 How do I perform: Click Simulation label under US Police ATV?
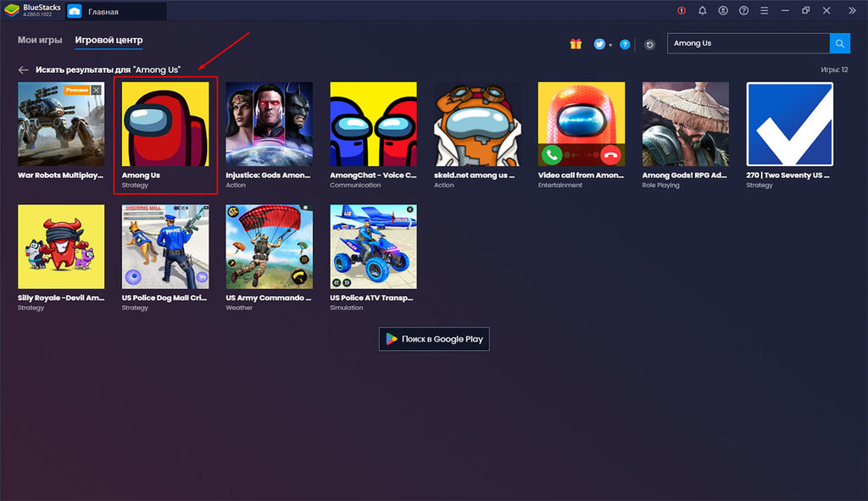click(347, 308)
